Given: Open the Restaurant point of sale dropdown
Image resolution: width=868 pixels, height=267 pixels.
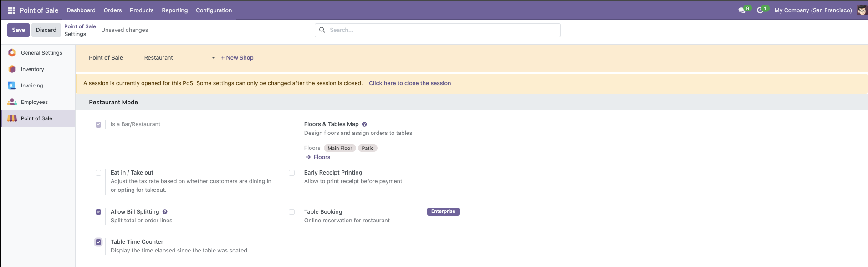Looking at the screenshot, I should pos(179,58).
